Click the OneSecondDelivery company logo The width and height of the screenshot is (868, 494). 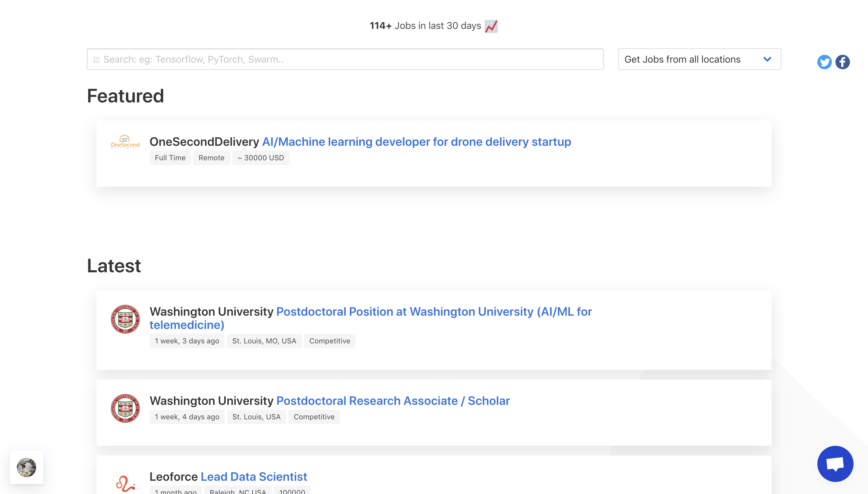125,142
